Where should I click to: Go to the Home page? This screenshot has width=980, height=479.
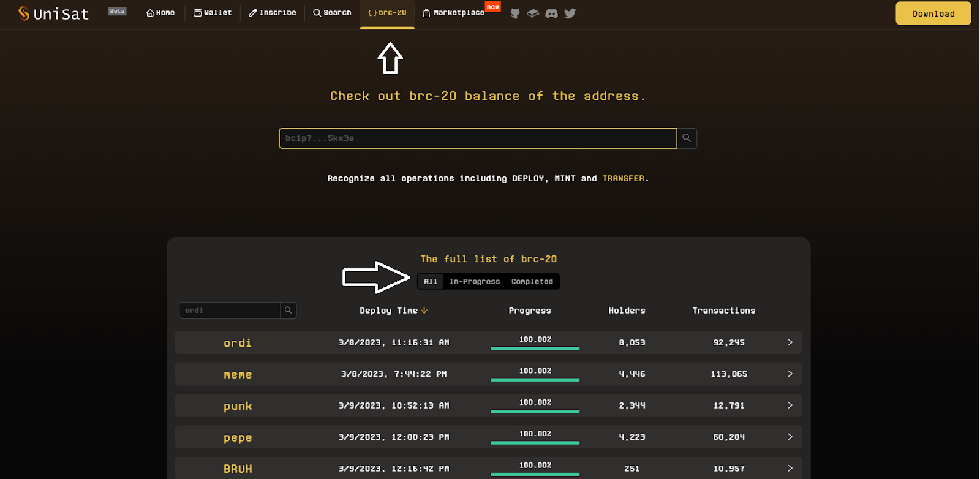[160, 13]
